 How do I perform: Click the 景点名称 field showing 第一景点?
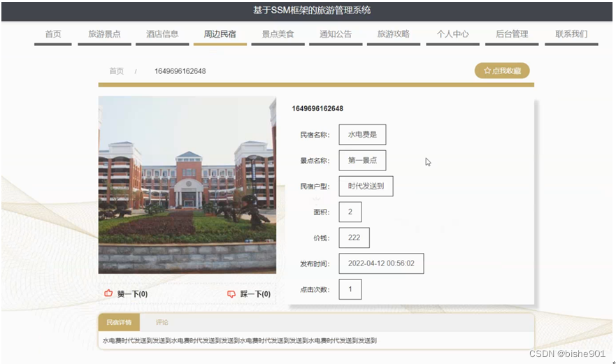(x=362, y=160)
